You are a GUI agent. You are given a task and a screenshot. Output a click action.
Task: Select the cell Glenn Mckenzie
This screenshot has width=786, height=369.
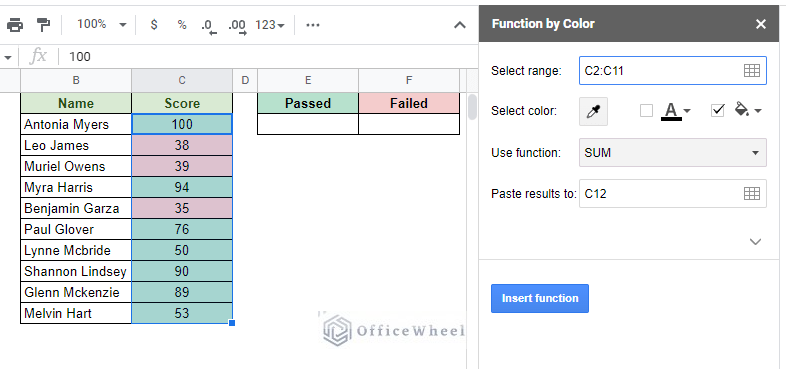point(76,292)
